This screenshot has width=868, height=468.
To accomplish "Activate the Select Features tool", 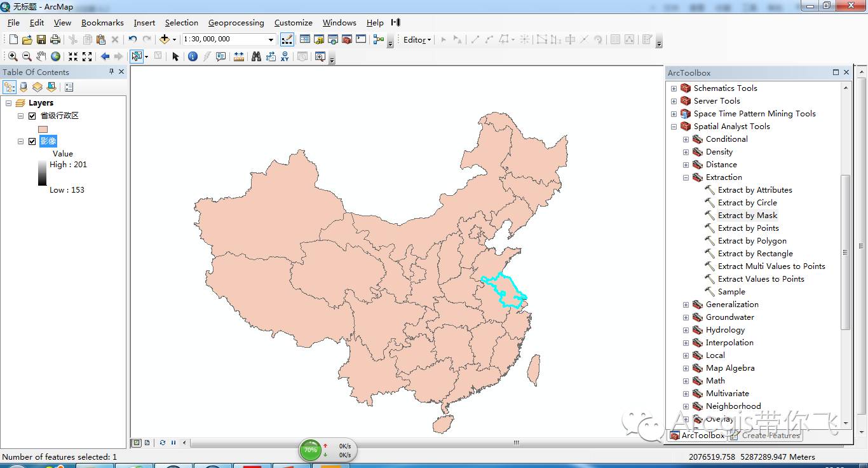I will (x=137, y=57).
